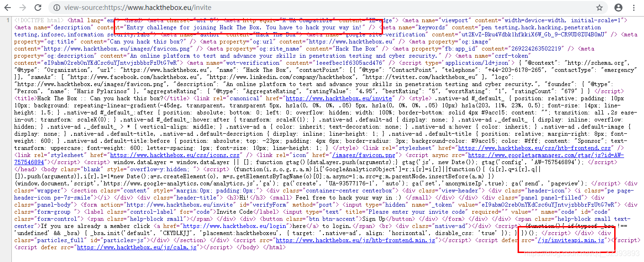Image resolution: width=644 pixels, height=262 pixels.
Task: Open the Chrome three-dot menu
Action: (x=635, y=8)
